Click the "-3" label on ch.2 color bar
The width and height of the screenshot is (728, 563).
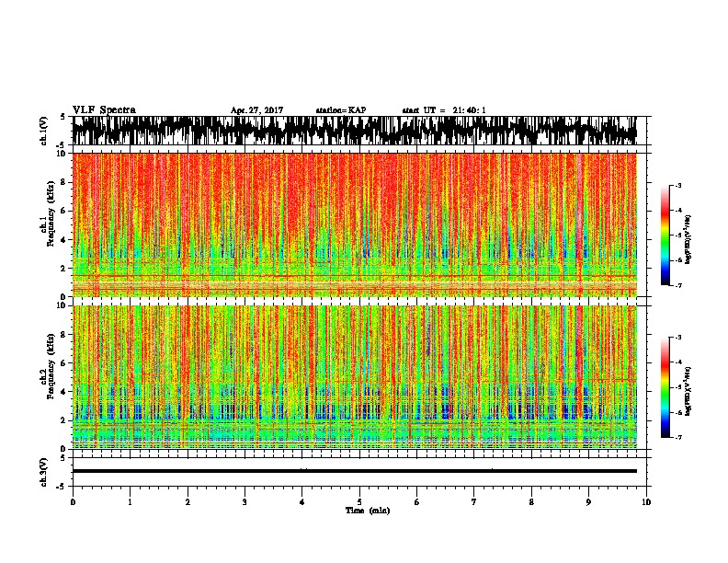click(x=678, y=338)
